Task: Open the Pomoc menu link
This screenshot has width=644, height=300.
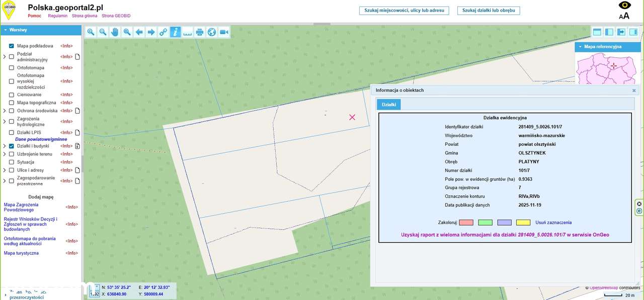Action: (x=35, y=16)
